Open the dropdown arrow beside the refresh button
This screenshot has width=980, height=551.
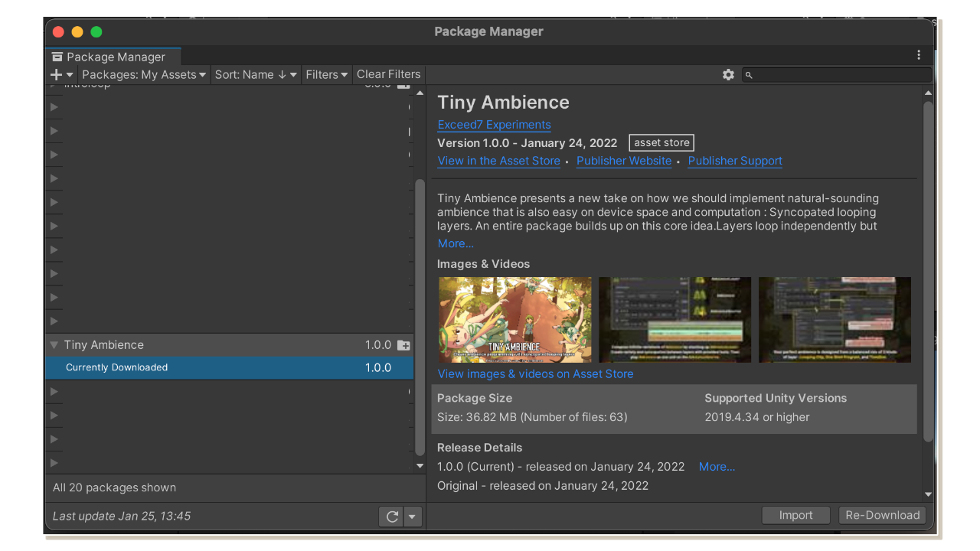[413, 517]
